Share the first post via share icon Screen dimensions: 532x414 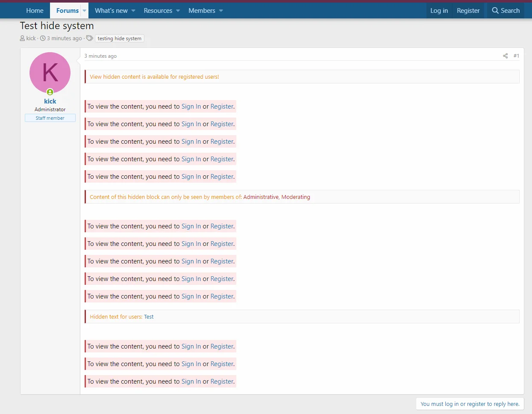coord(505,56)
